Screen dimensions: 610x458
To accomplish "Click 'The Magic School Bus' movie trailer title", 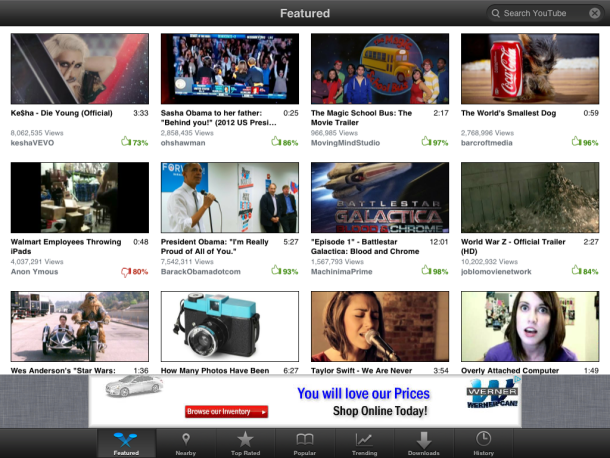I will [x=361, y=118].
